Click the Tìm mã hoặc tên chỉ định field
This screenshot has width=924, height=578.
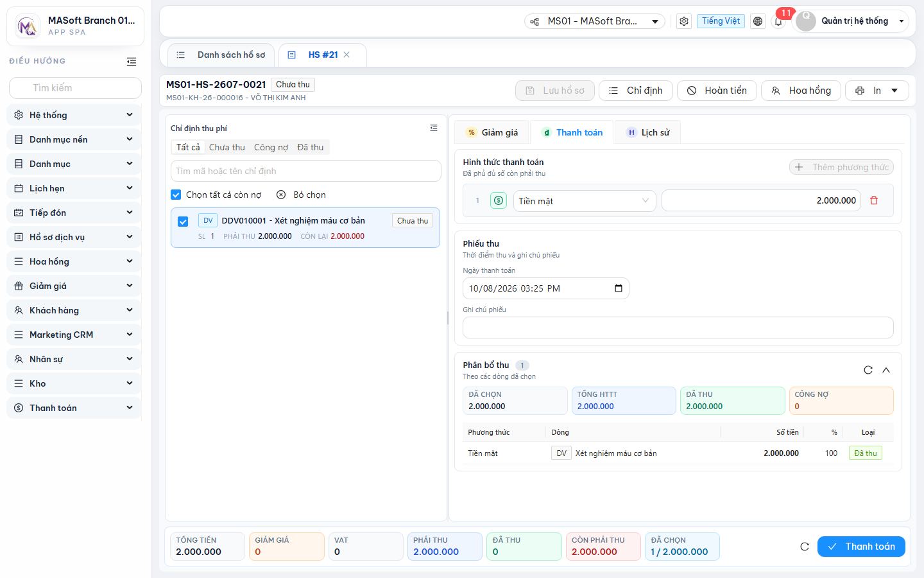305,171
